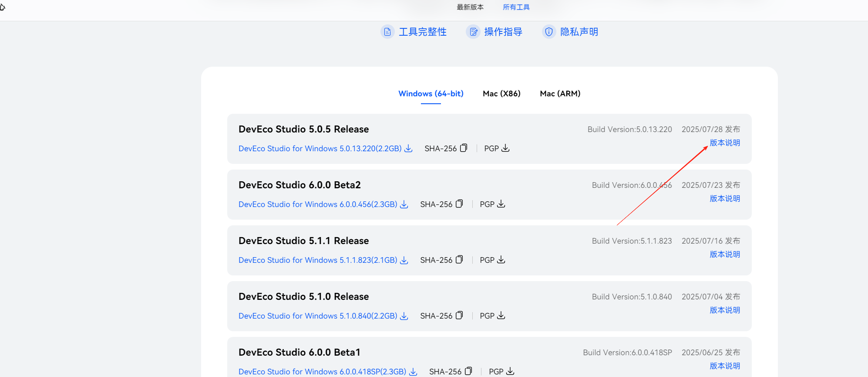This screenshot has height=377, width=868.
Task: Open the 隐私声明 link
Action: point(579,32)
